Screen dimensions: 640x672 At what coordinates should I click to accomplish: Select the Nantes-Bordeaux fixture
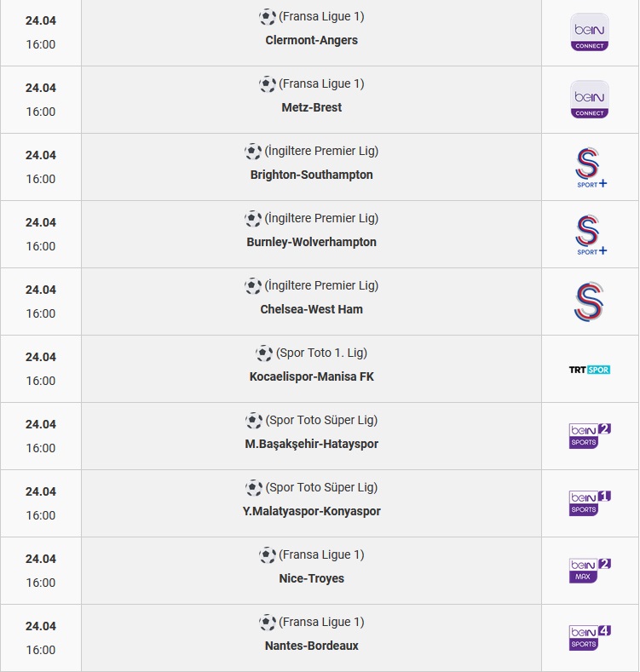[311, 646]
